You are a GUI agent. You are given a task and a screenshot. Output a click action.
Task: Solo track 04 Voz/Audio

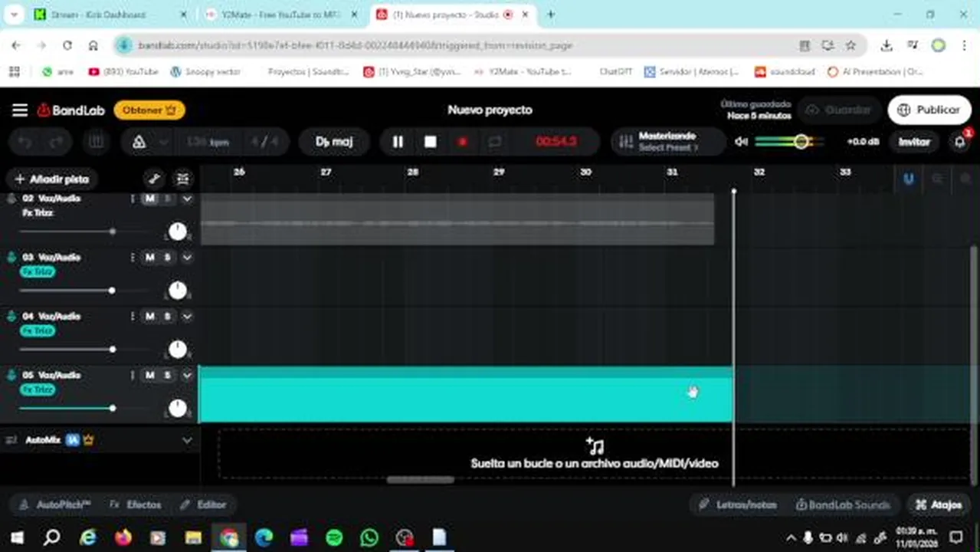point(167,317)
